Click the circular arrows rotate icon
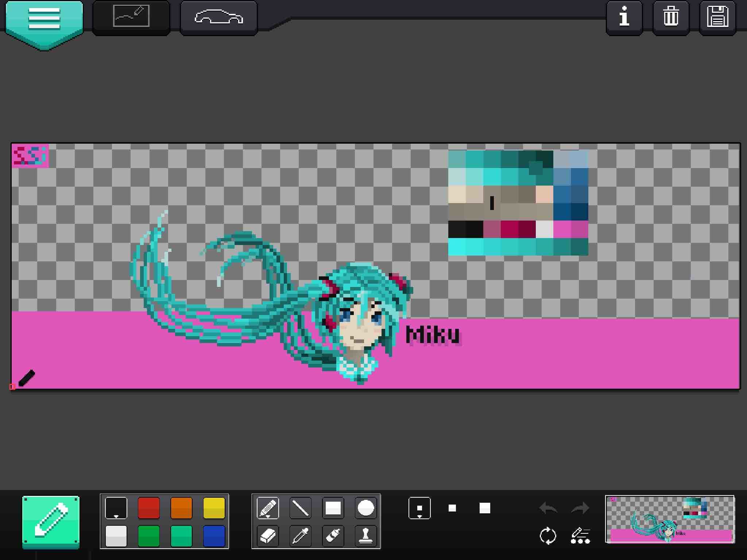The width and height of the screenshot is (747, 560). click(x=548, y=536)
